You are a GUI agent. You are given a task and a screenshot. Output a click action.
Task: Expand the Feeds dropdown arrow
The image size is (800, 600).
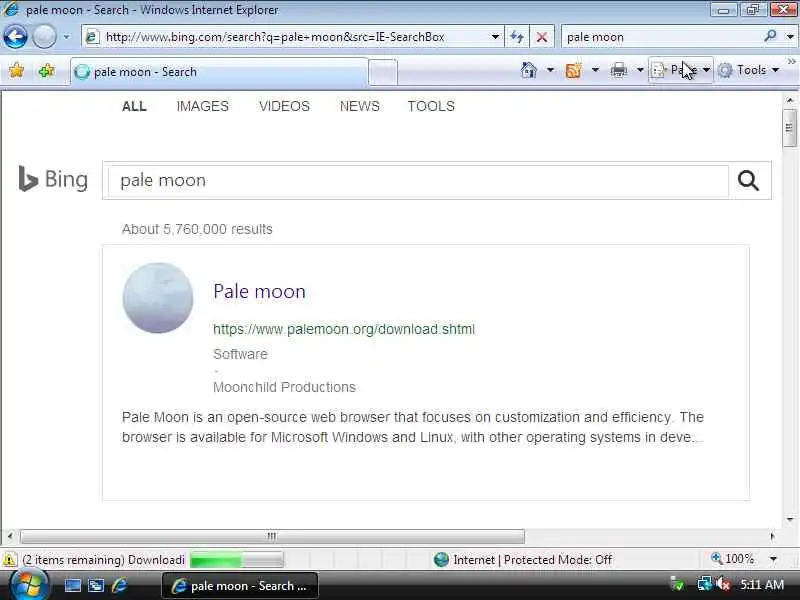[595, 70]
